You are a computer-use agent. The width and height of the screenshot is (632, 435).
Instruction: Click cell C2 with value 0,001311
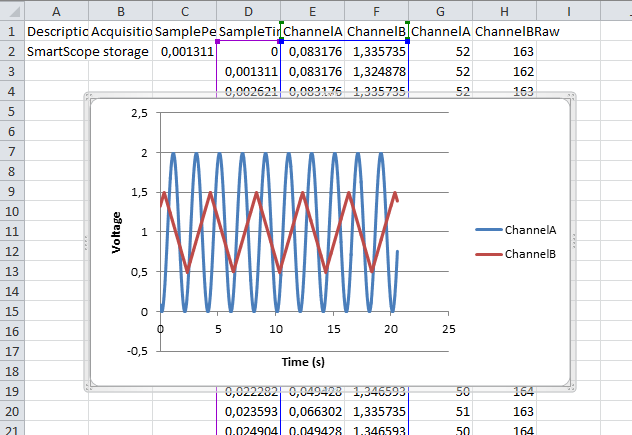(x=185, y=52)
